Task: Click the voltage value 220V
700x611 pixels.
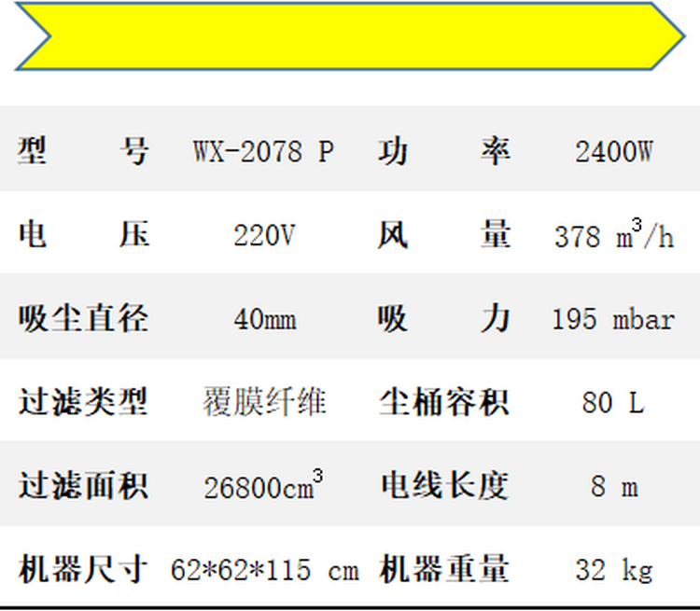Action: tap(264, 235)
